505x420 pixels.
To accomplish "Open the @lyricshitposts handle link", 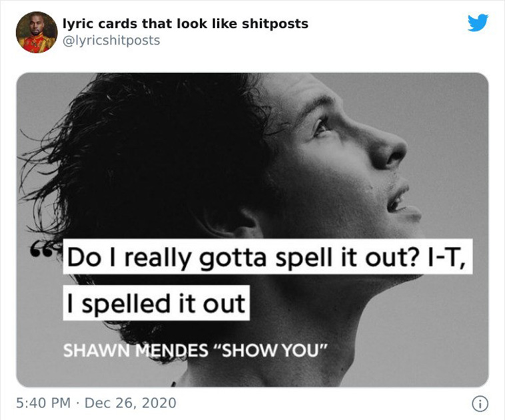I will click(111, 41).
